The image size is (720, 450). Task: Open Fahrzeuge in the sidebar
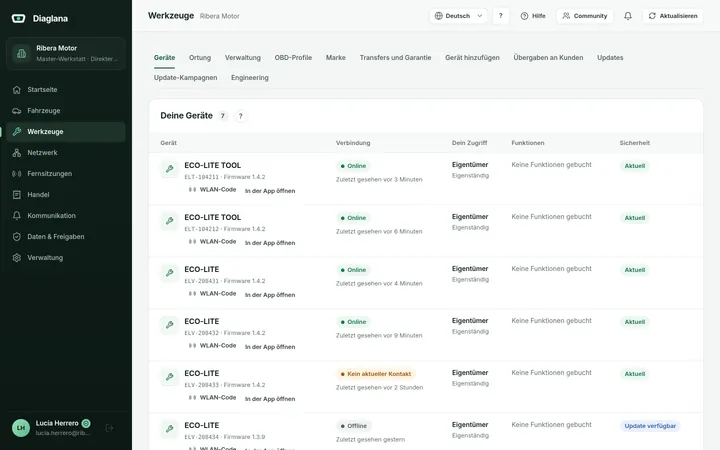[66, 111]
